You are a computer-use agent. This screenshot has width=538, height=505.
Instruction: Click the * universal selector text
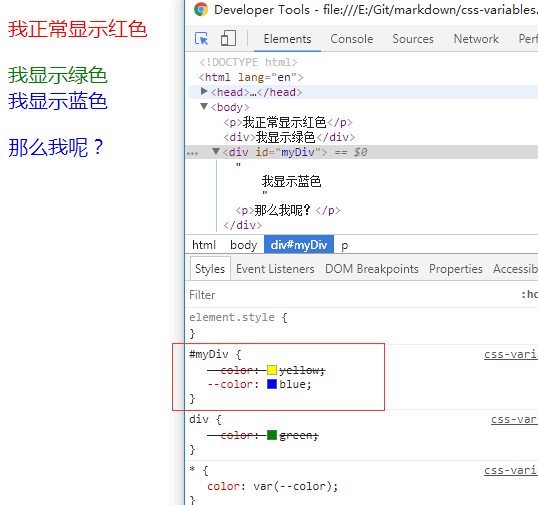(192, 469)
